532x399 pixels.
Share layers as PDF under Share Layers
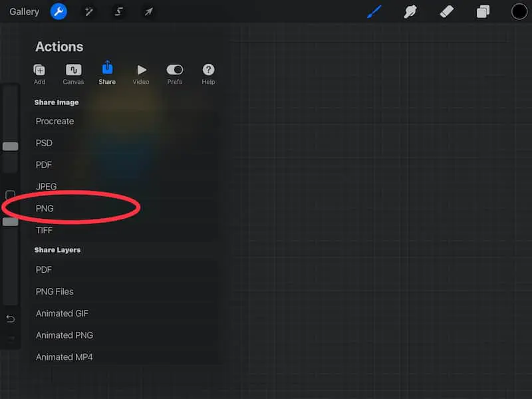coord(124,270)
